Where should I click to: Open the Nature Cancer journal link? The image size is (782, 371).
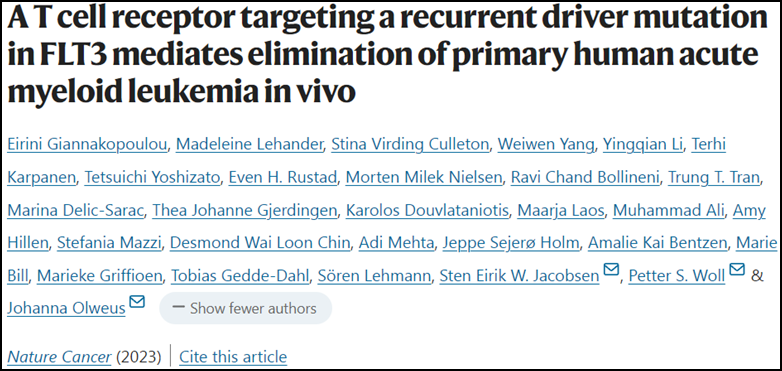59,357
